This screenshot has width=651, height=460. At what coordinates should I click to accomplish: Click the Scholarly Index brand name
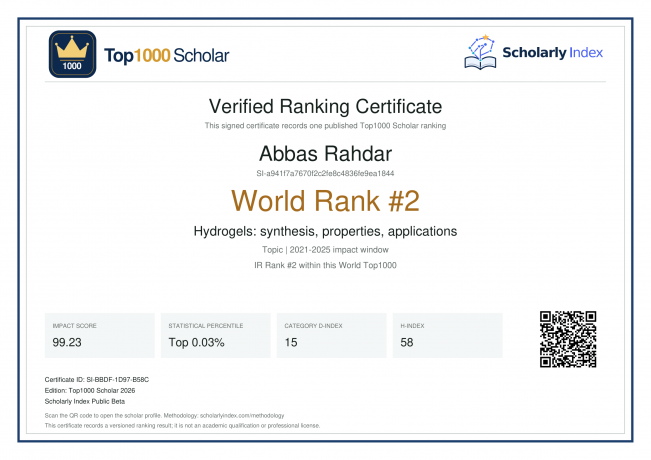pos(553,52)
